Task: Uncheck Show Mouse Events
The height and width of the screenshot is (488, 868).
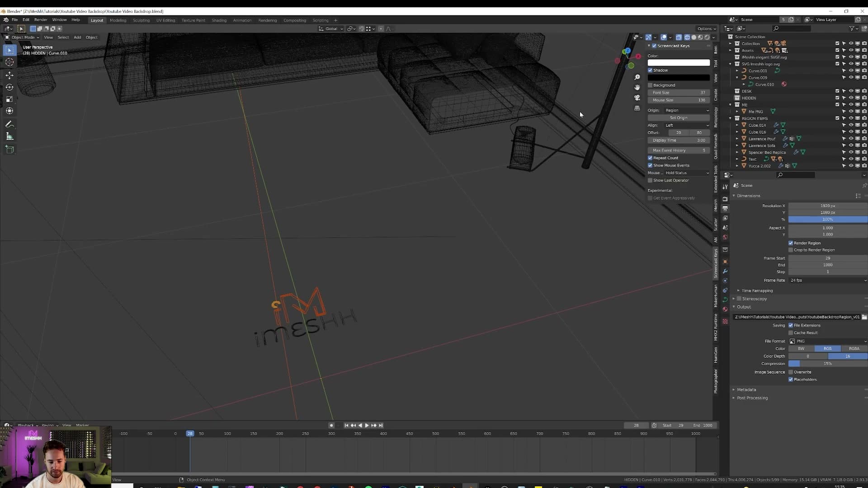Action: tap(650, 165)
